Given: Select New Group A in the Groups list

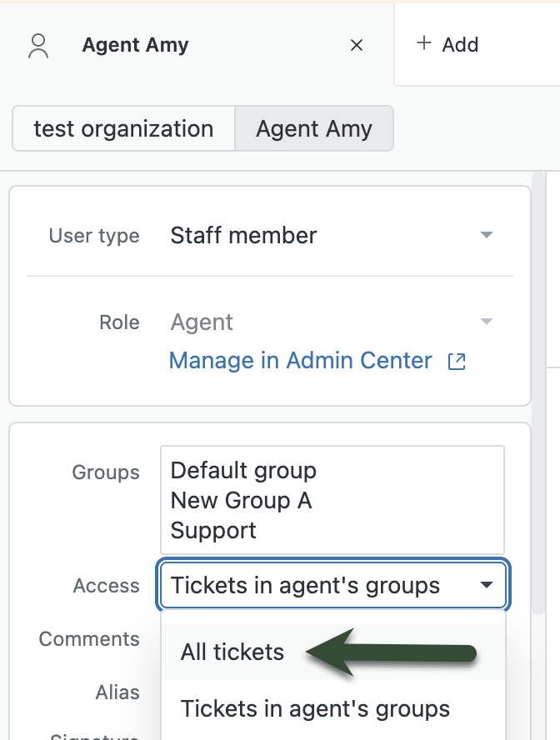Looking at the screenshot, I should tap(241, 500).
